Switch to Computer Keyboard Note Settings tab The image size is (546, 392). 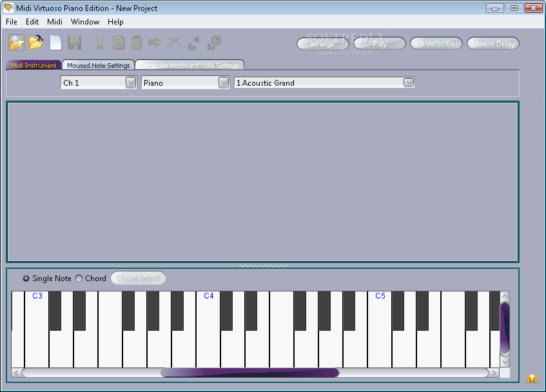point(190,65)
